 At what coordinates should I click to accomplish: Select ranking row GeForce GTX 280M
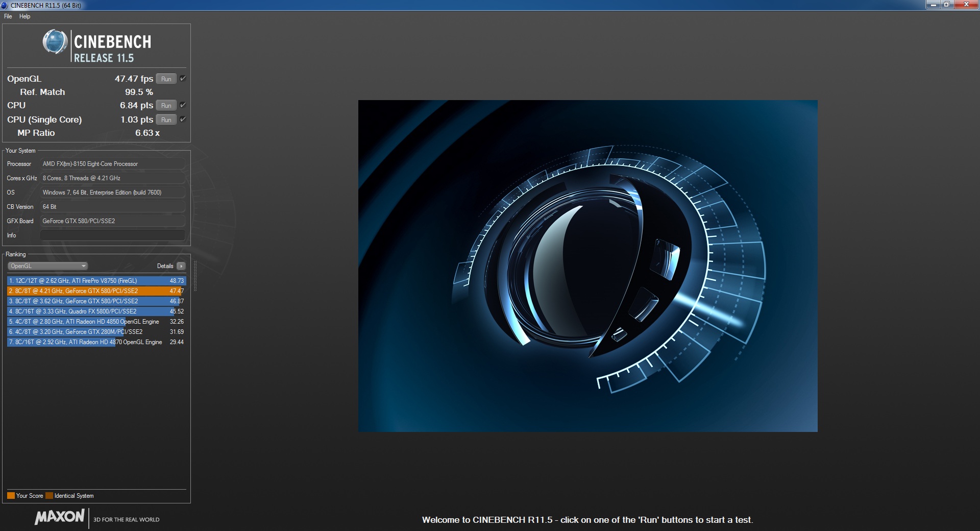pos(96,332)
